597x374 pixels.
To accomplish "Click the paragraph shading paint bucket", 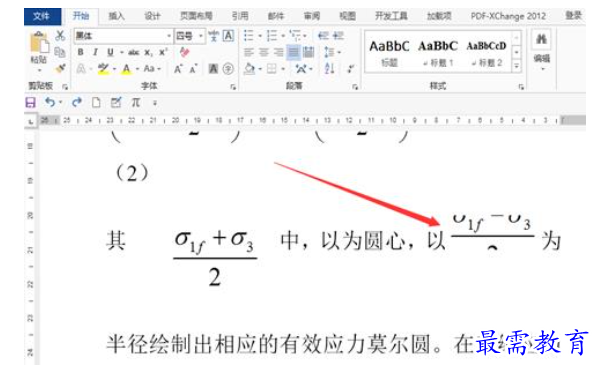I will pyautogui.click(x=249, y=69).
